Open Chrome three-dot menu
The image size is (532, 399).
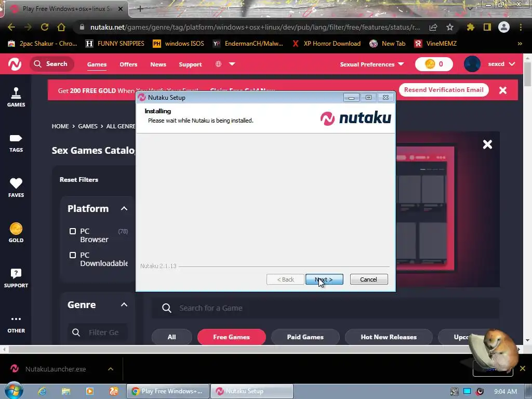tap(521, 27)
